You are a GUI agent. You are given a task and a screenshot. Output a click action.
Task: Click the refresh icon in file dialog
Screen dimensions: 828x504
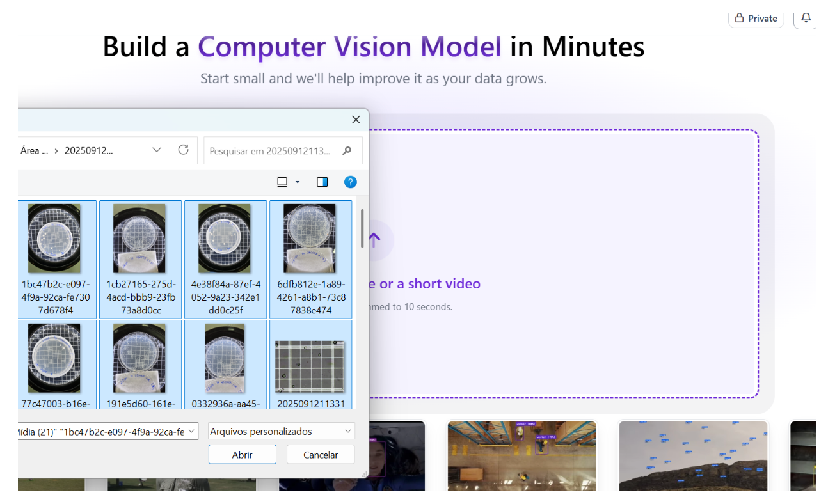point(184,150)
